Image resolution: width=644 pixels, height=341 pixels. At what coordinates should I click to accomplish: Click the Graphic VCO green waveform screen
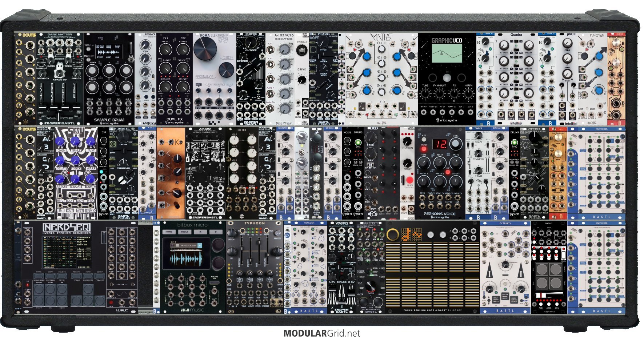[x=447, y=53]
